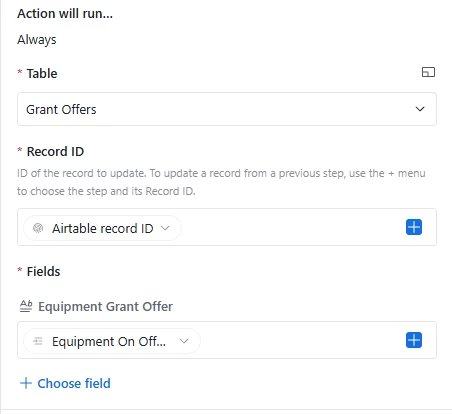
Task: Click the Airtable record ID token
Action: (102, 228)
